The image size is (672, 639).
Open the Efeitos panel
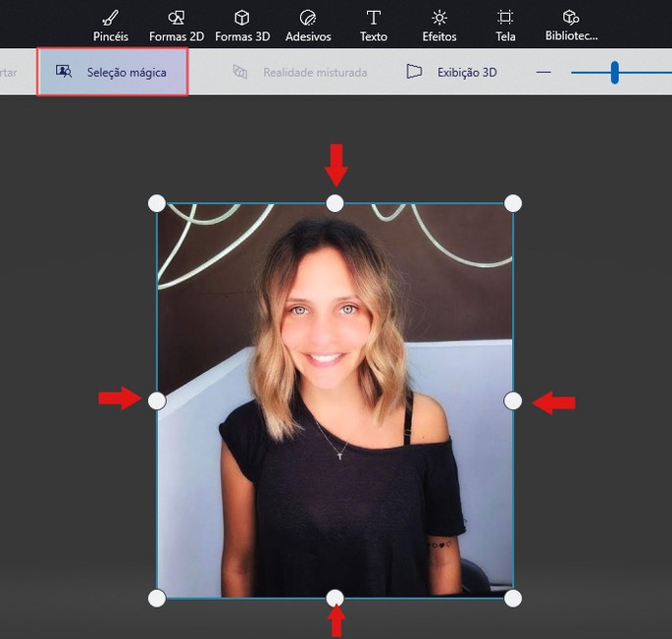439,25
